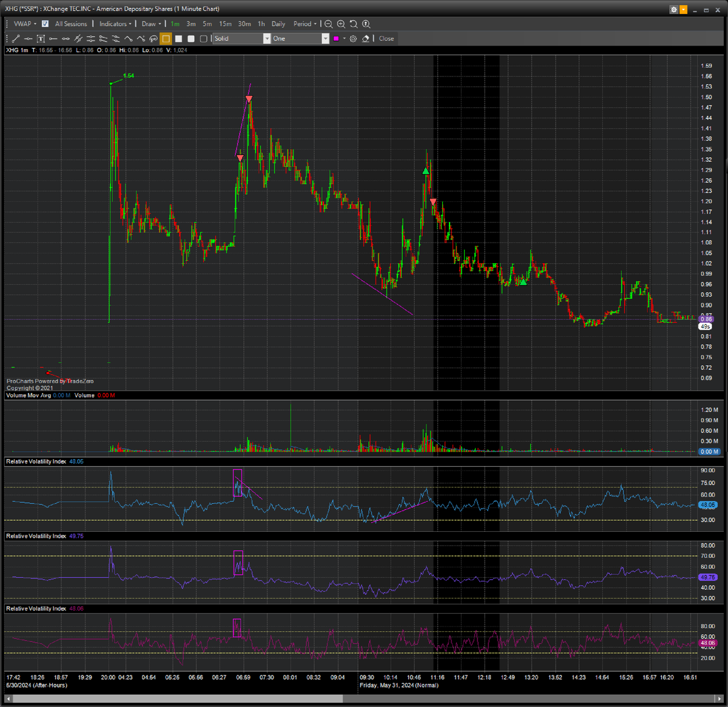Switch chart to 15m interval
Screen dimensions: 728x707
click(x=225, y=24)
